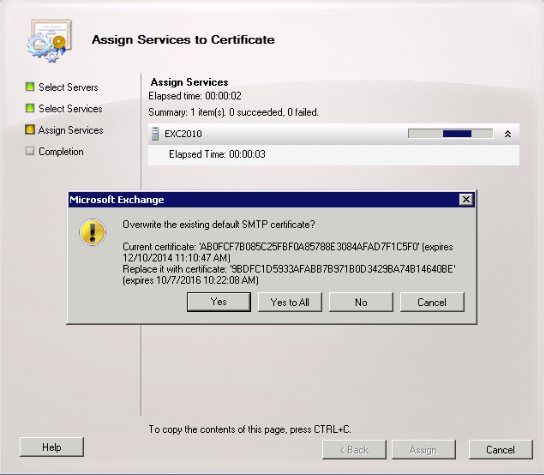The width and height of the screenshot is (544, 475).
Task: Open Help for the wizard
Action: (x=52, y=447)
